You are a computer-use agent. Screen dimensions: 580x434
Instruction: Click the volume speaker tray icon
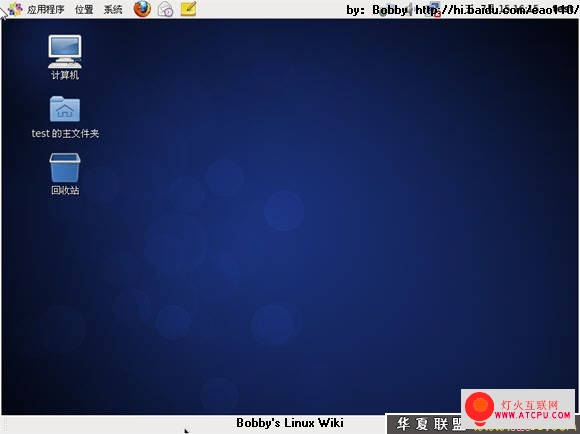point(410,10)
